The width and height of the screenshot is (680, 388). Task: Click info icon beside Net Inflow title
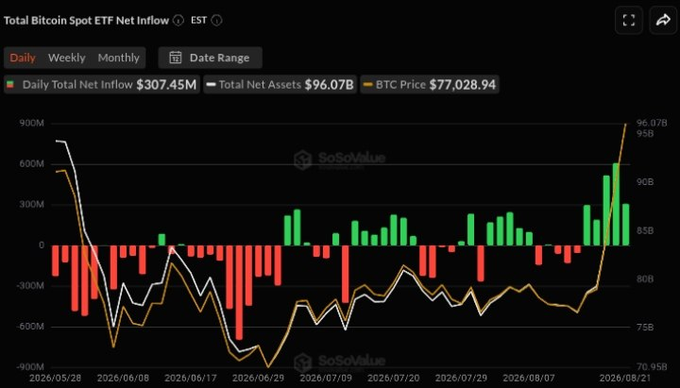point(179,20)
